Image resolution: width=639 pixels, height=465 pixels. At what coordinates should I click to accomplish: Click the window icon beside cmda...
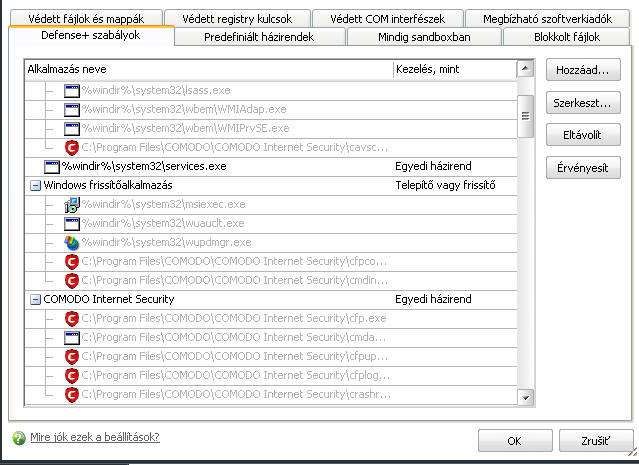[x=72, y=338]
